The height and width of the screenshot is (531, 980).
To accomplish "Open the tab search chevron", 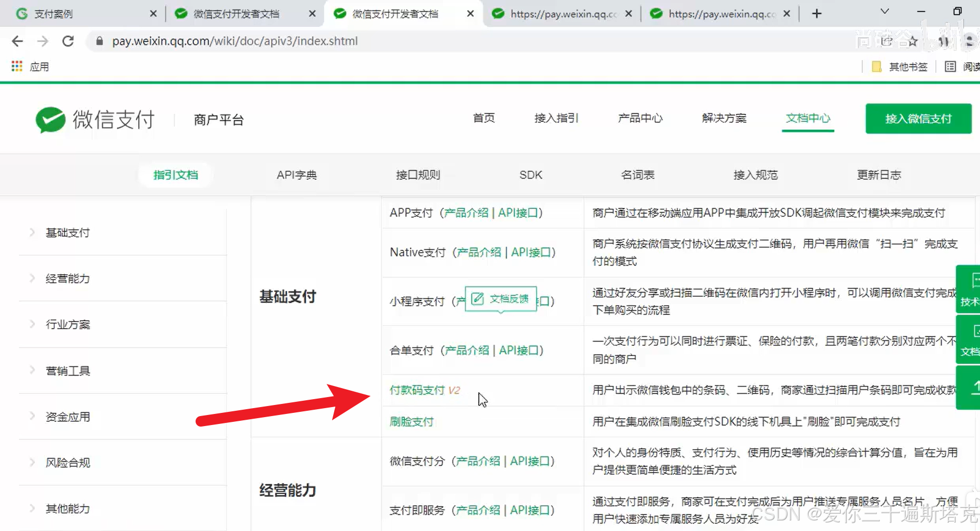I will click(885, 12).
